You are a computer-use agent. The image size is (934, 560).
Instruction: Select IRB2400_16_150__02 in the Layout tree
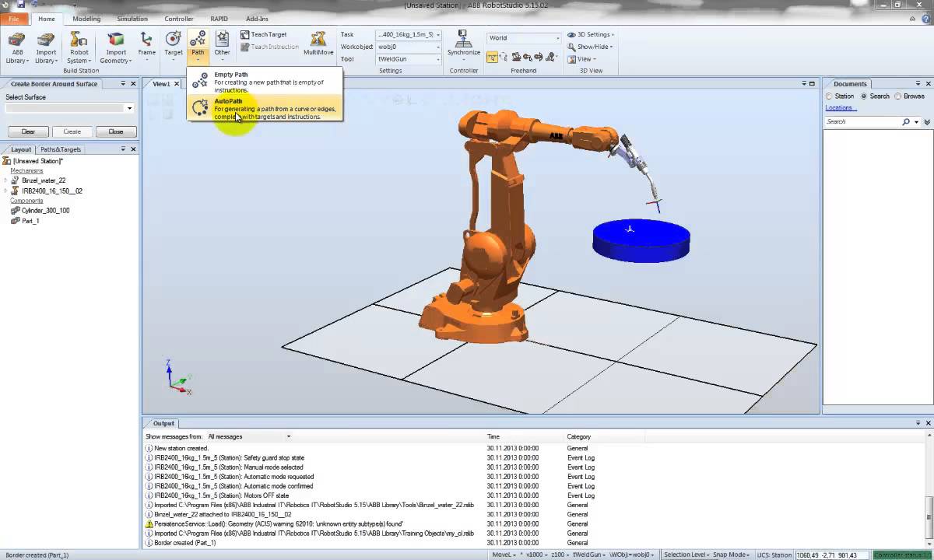pos(51,191)
